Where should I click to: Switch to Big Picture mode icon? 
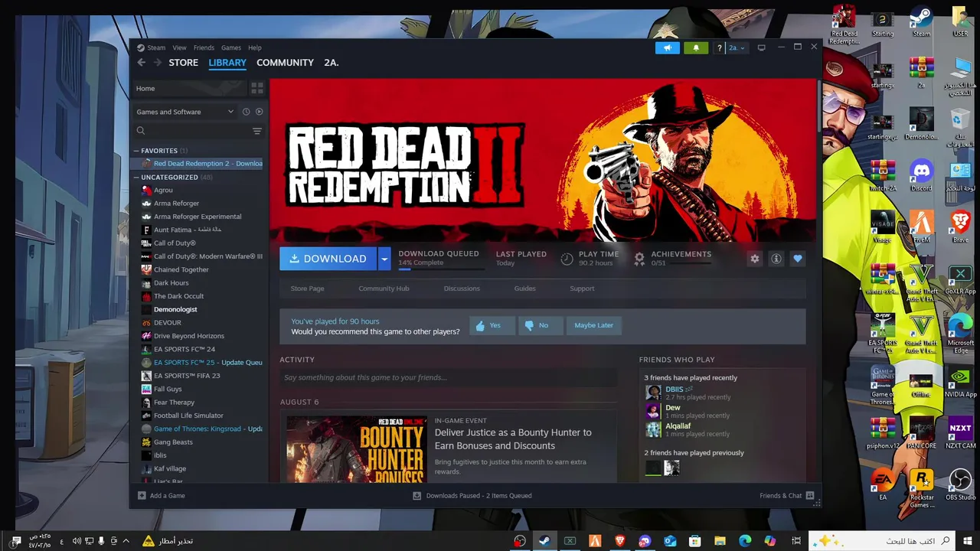click(761, 47)
